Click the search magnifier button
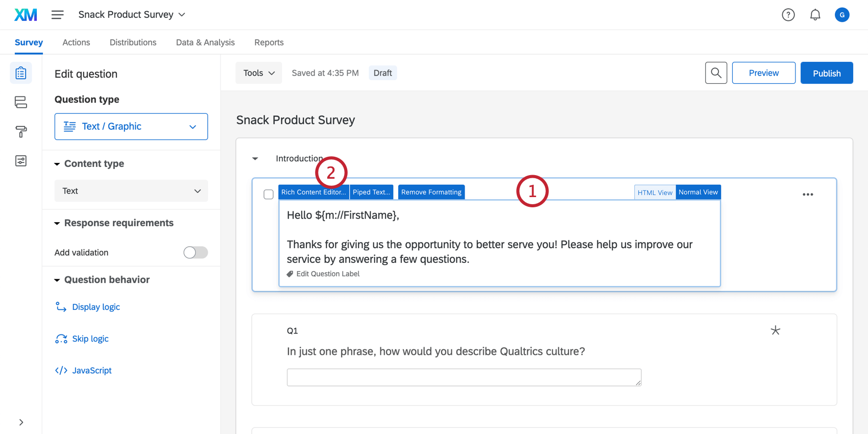This screenshot has width=868, height=434. [x=716, y=73]
